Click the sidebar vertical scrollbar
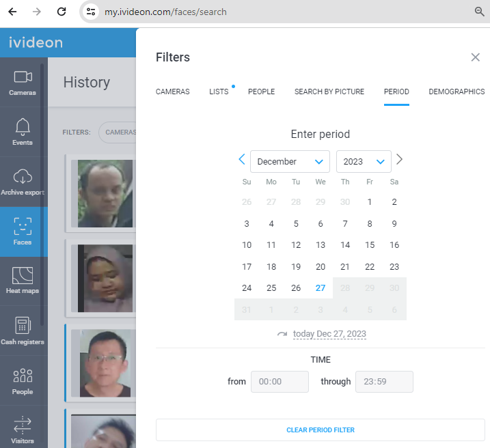The height and width of the screenshot is (448, 490). [x=42, y=195]
